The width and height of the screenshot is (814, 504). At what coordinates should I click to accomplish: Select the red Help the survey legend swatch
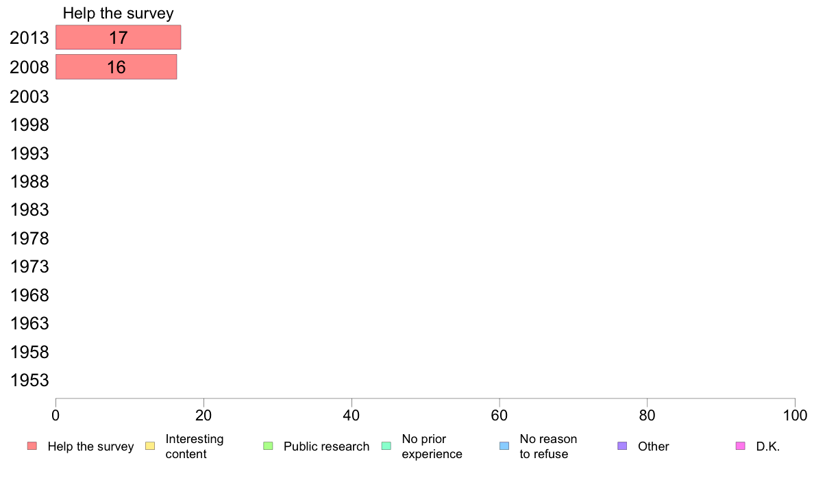pyautogui.click(x=32, y=446)
